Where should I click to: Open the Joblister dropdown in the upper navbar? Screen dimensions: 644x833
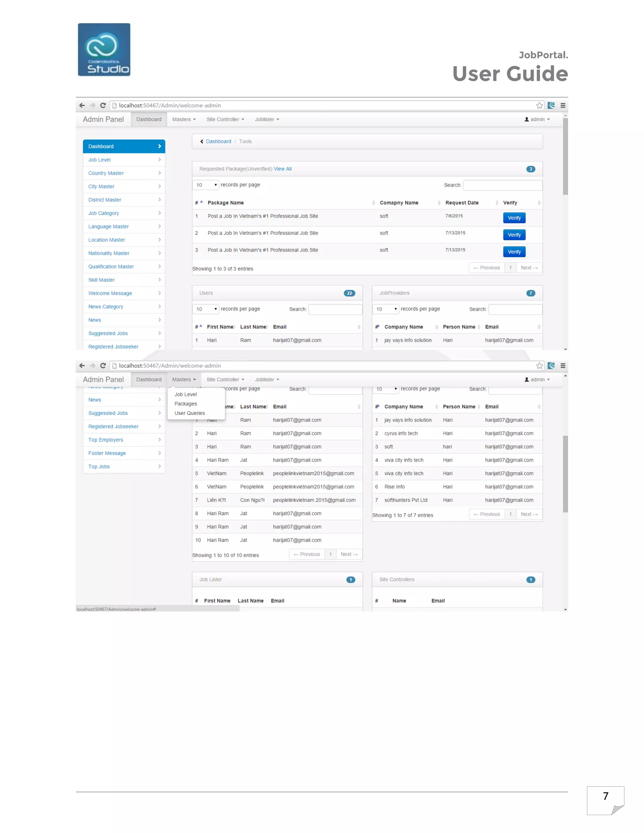point(267,119)
